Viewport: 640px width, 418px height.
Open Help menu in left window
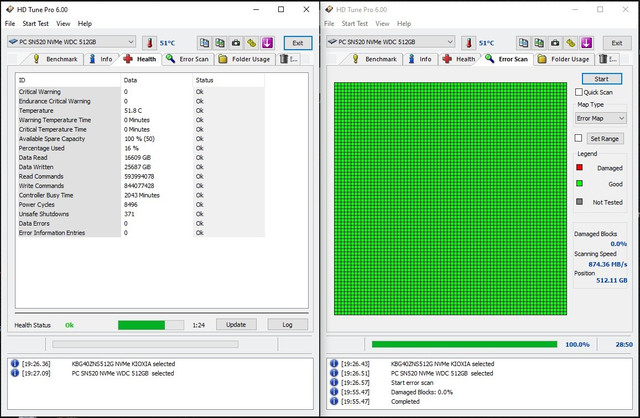pyautogui.click(x=85, y=24)
